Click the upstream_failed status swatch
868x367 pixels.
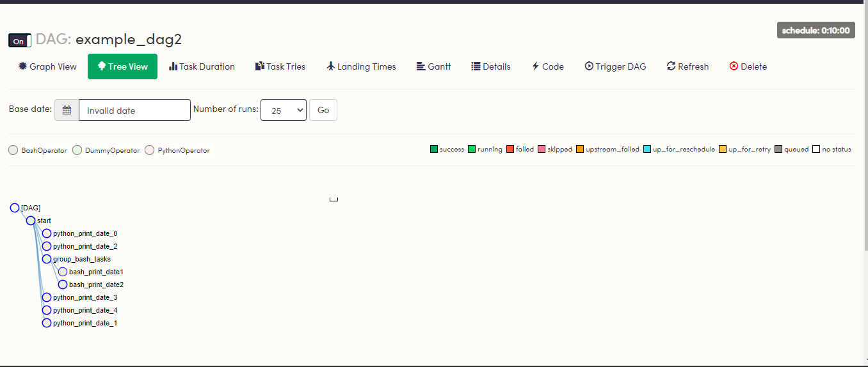click(x=580, y=149)
